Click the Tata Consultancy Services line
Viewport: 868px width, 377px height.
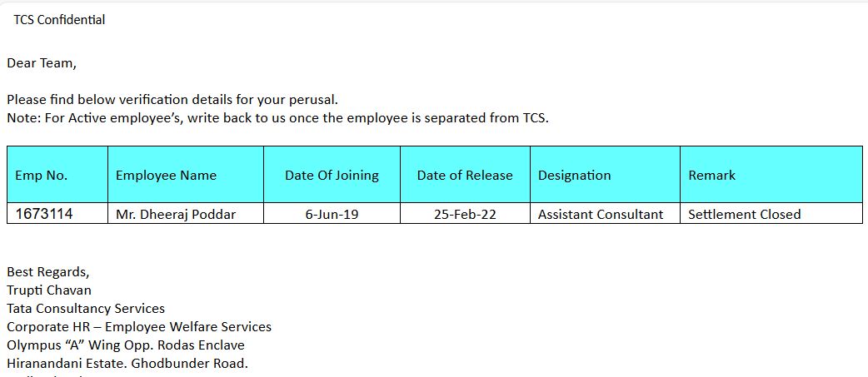coord(86,309)
